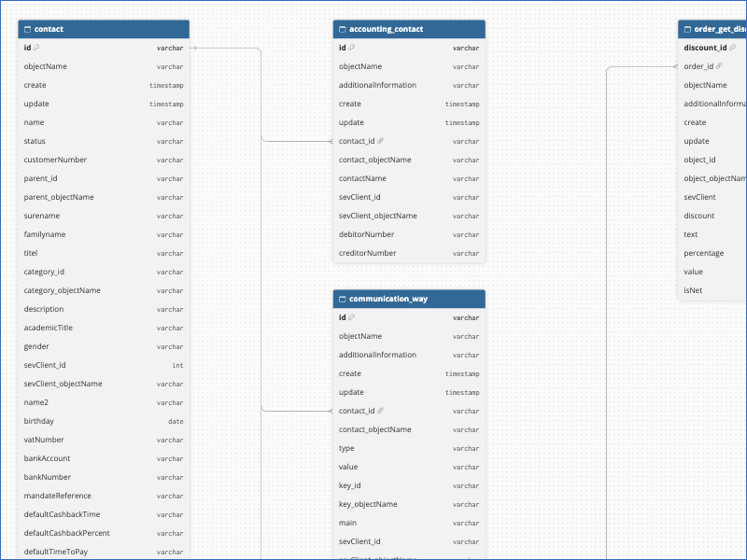Screen dimensions: 747x560
Task: Click the type column in communication_way
Action: click(x=409, y=448)
